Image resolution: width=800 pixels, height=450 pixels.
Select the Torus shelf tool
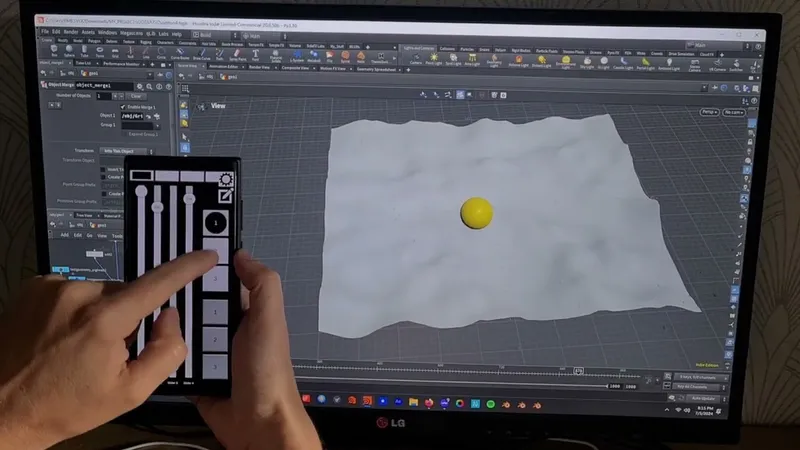[x=99, y=52]
